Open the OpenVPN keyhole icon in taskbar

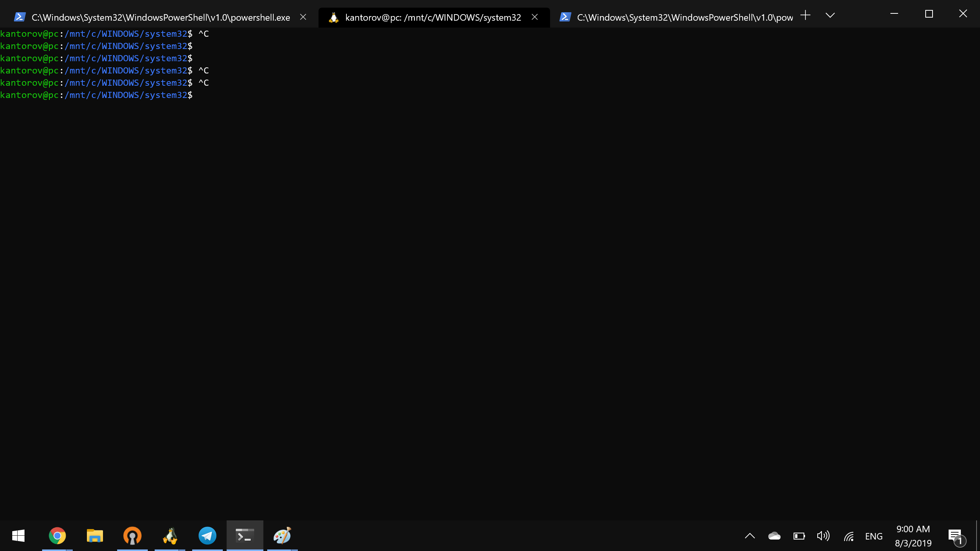[132, 536]
